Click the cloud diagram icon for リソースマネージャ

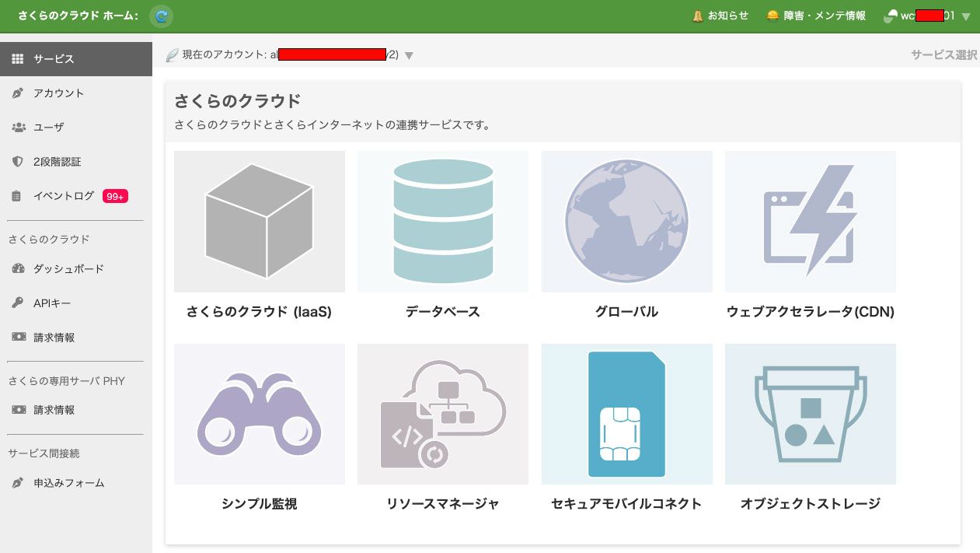coord(443,415)
